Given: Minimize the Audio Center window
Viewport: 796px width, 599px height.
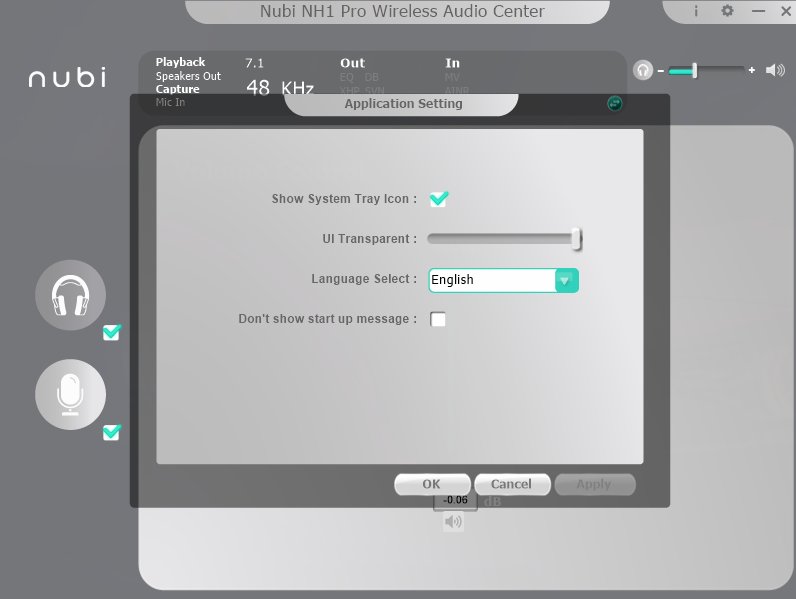Looking at the screenshot, I should [758, 11].
